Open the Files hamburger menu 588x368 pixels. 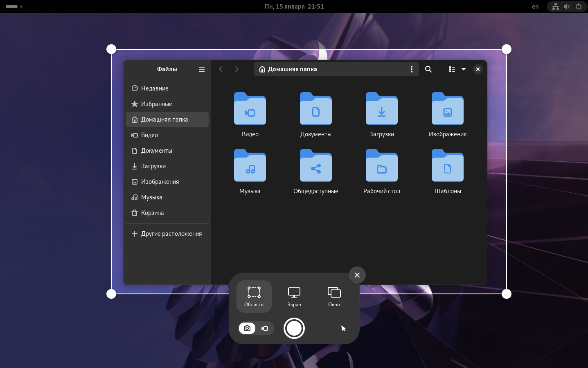[202, 69]
